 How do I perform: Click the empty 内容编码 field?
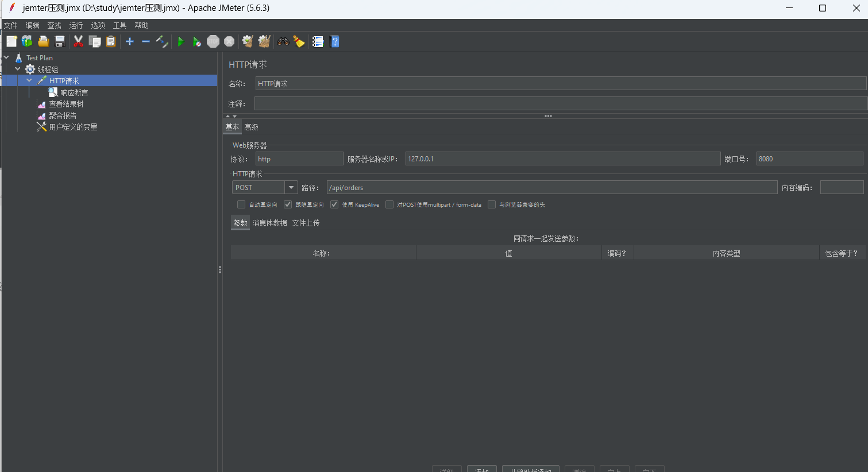pos(842,188)
